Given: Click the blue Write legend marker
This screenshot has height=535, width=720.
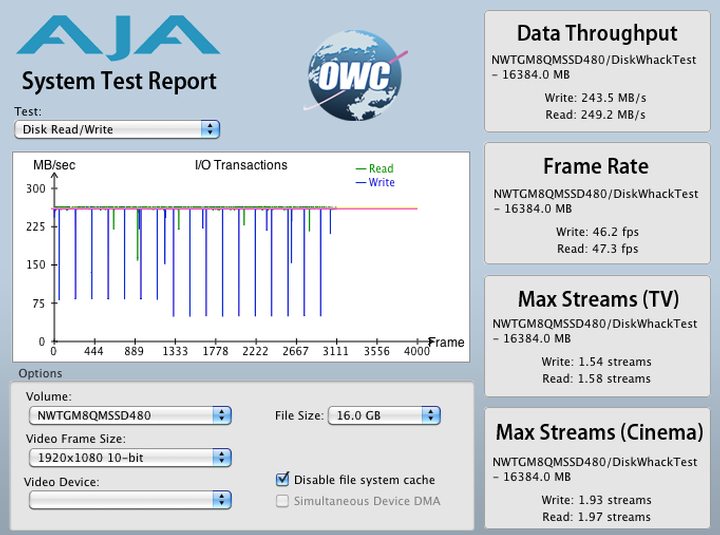Looking at the screenshot, I should [x=361, y=183].
